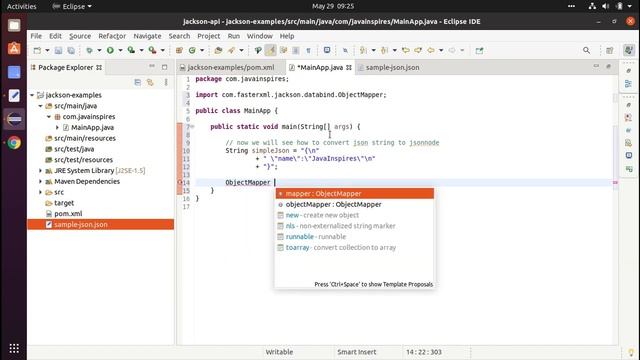Collapse folding marker at main method line
The height and width of the screenshot is (360, 640).
(x=193, y=127)
